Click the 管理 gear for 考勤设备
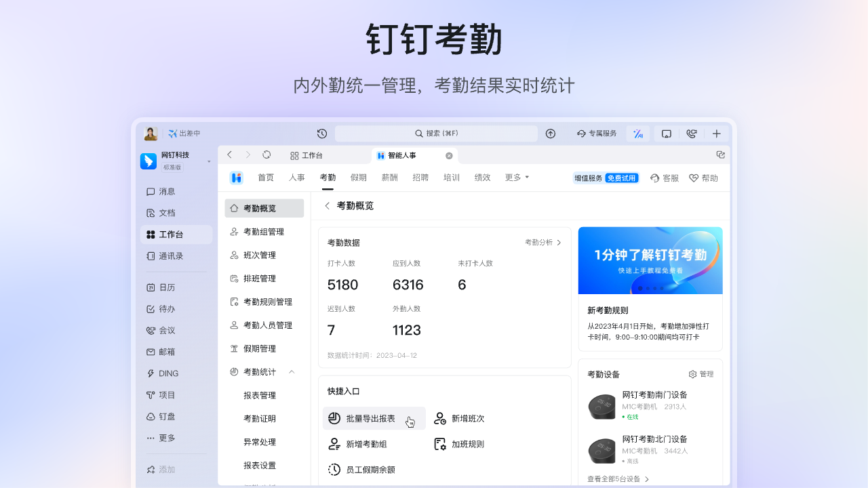 [x=701, y=374]
